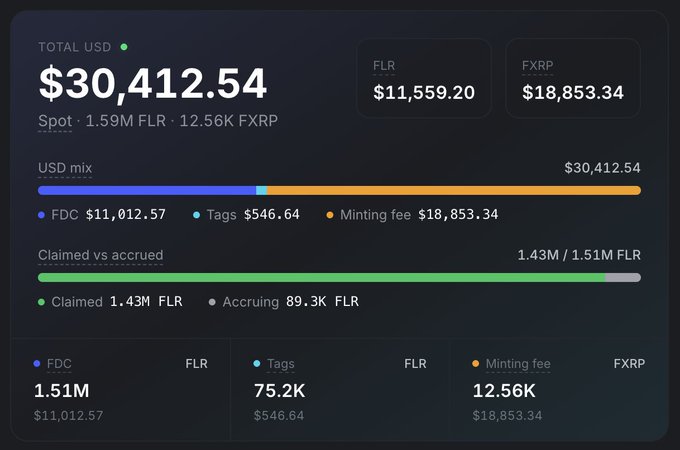Image resolution: width=680 pixels, height=450 pixels.
Task: Click the FDC $11,012.57 legend value
Action: pos(126,215)
